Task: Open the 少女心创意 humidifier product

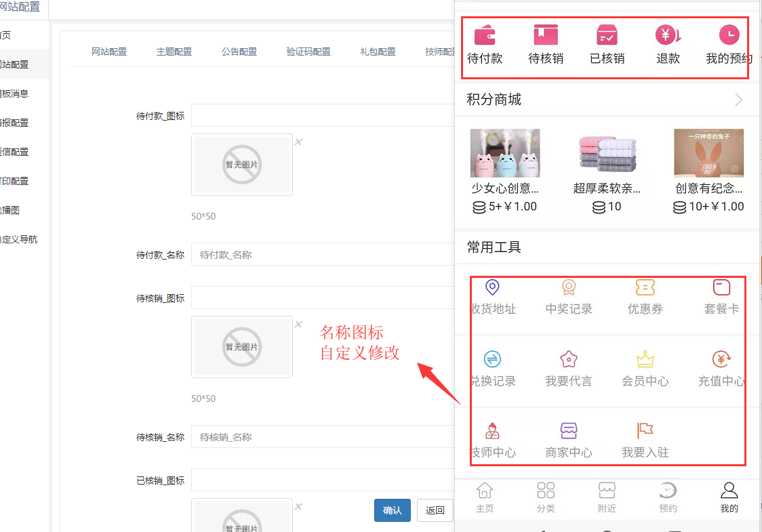Action: pos(505,153)
